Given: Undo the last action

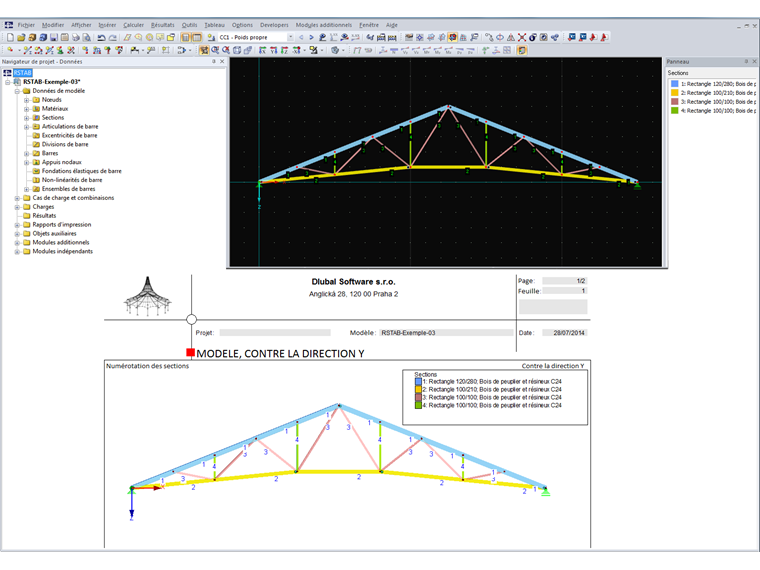Looking at the screenshot, I should point(101,37).
